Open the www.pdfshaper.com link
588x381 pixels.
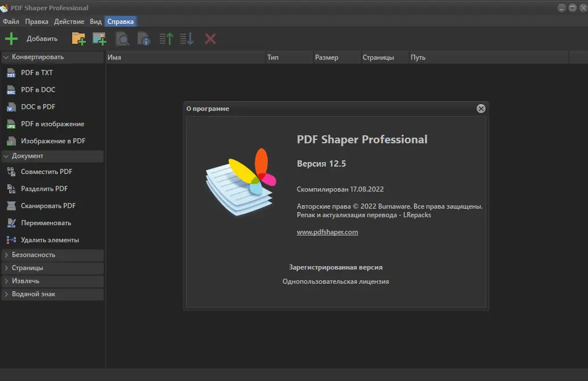click(x=328, y=232)
